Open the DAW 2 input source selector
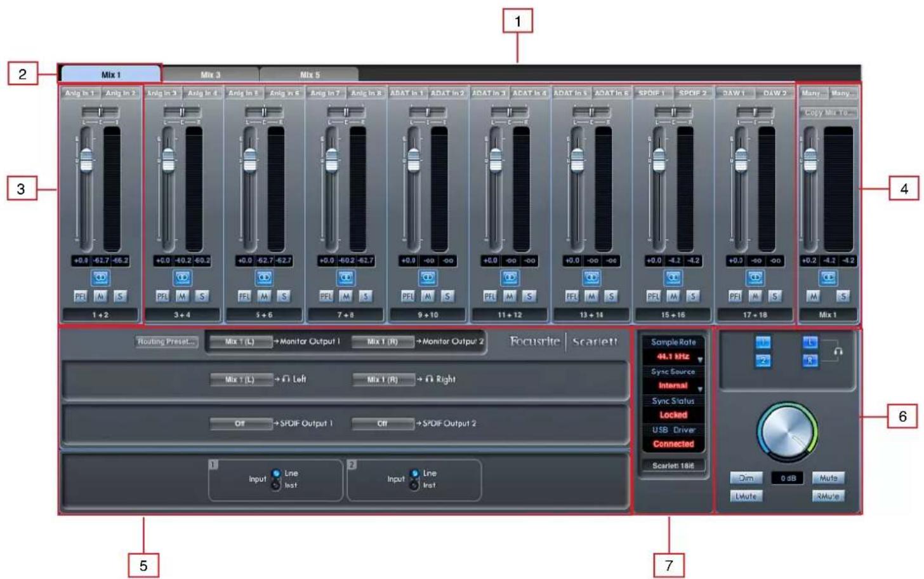Screen dimensions: 924x579 coord(775,93)
